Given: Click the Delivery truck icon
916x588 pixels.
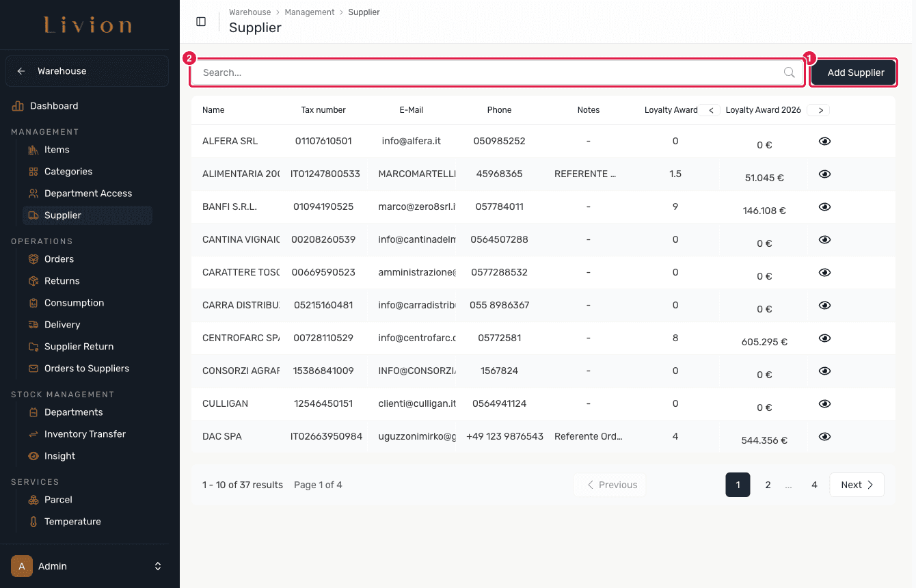Looking at the screenshot, I should tap(33, 325).
